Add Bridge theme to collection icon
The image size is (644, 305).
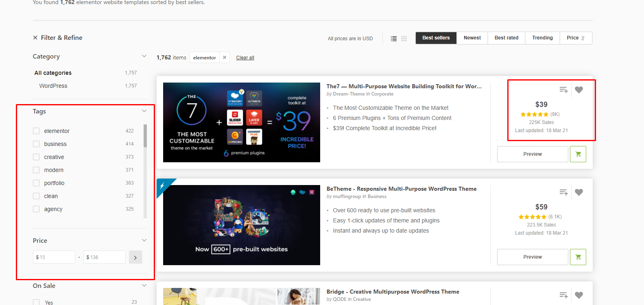tap(563, 295)
